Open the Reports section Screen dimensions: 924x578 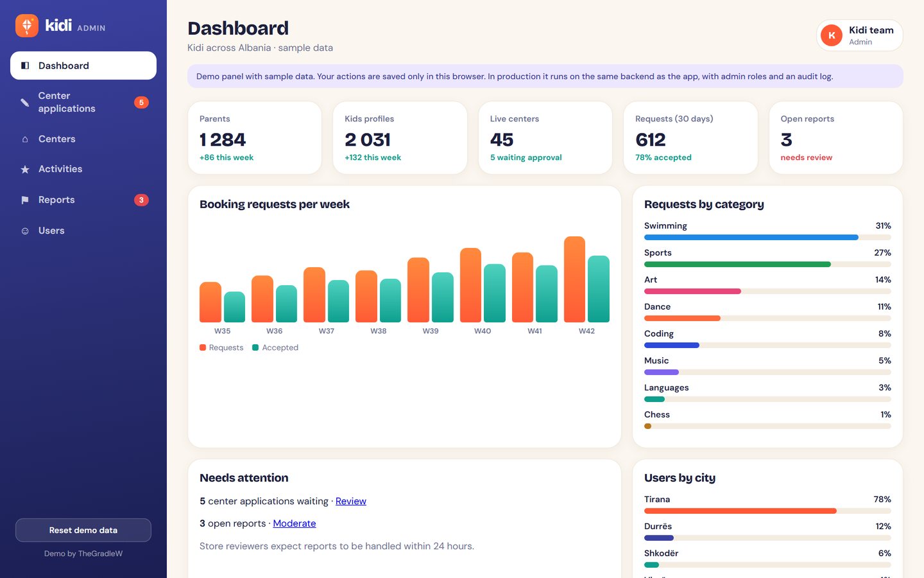click(83, 200)
